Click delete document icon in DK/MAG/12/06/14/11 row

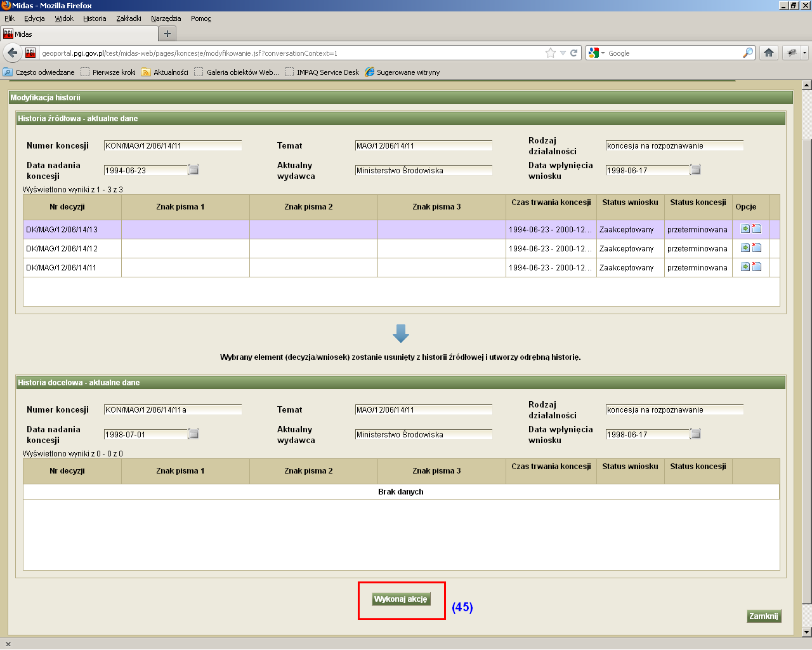click(x=756, y=267)
